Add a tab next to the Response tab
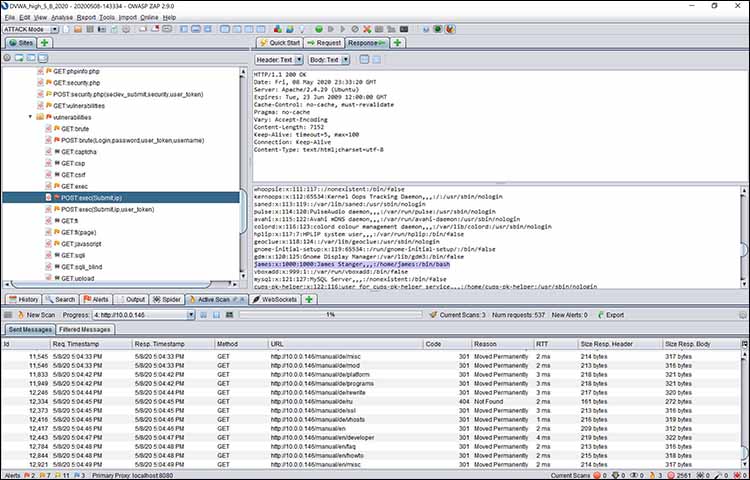Image resolution: width=750 pixels, height=480 pixels. pyautogui.click(x=397, y=43)
